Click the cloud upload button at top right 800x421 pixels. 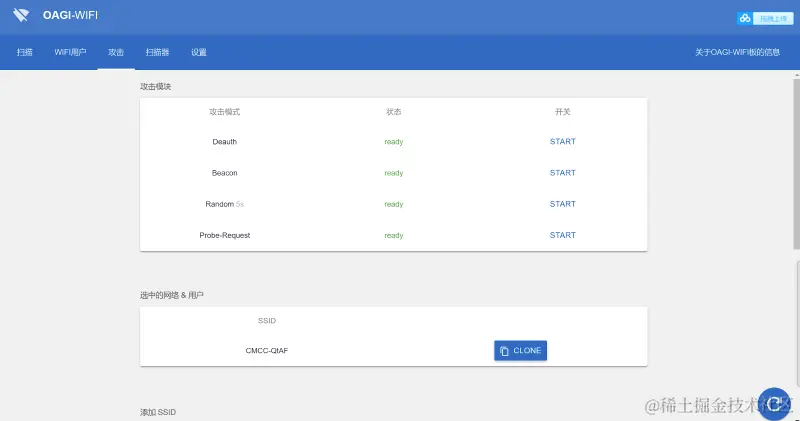[x=765, y=18]
